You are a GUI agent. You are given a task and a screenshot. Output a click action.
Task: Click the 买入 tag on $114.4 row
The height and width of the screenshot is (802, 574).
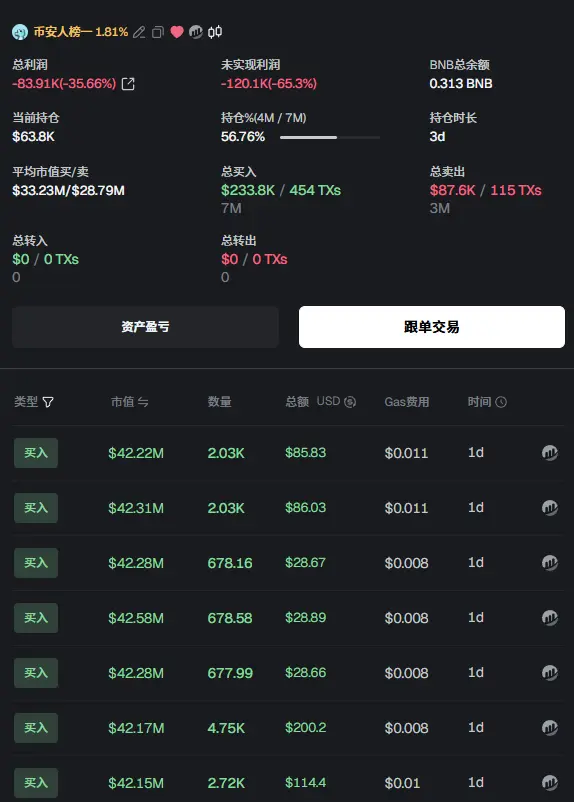pyautogui.click(x=36, y=783)
